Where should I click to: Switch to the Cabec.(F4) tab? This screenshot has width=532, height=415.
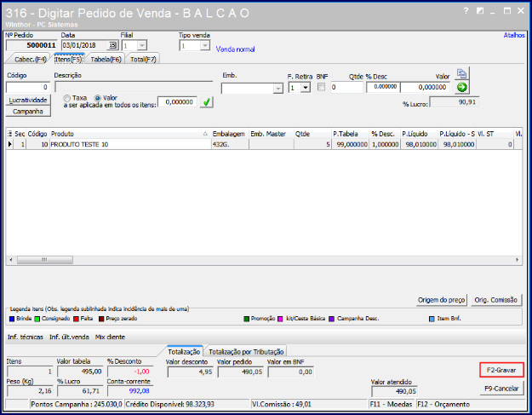coord(30,59)
